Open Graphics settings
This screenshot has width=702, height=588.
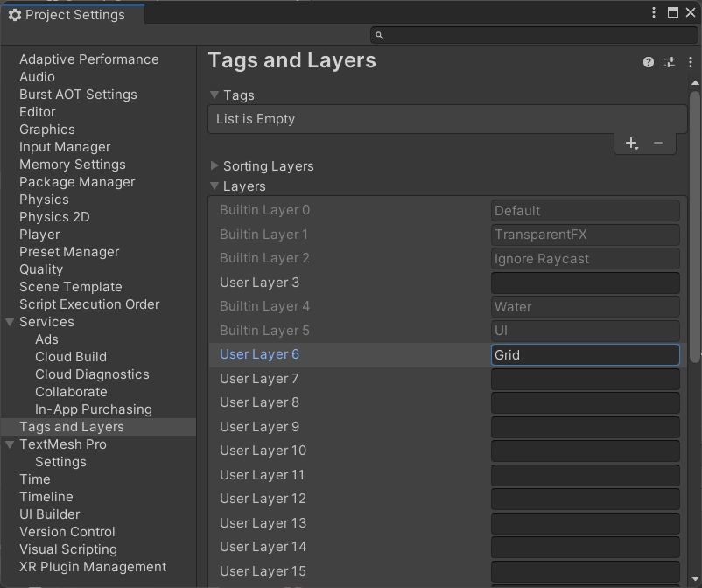pyautogui.click(x=47, y=129)
